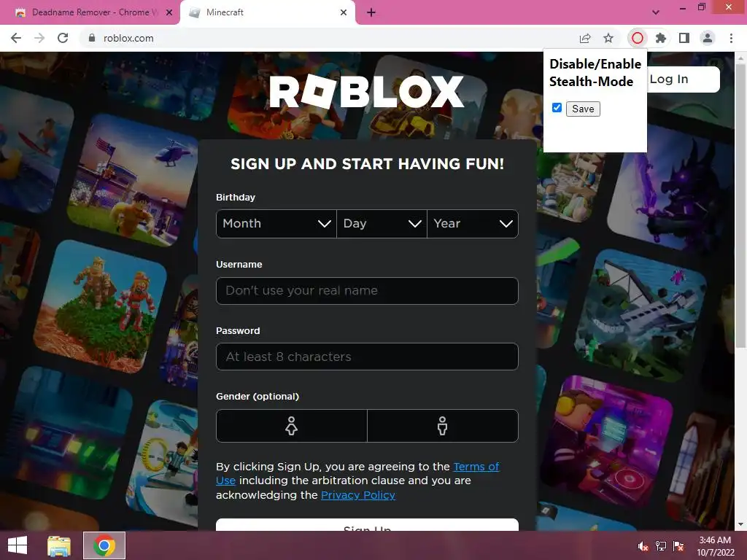Click the Gender (optional) label
747x560 pixels.
coord(258,396)
